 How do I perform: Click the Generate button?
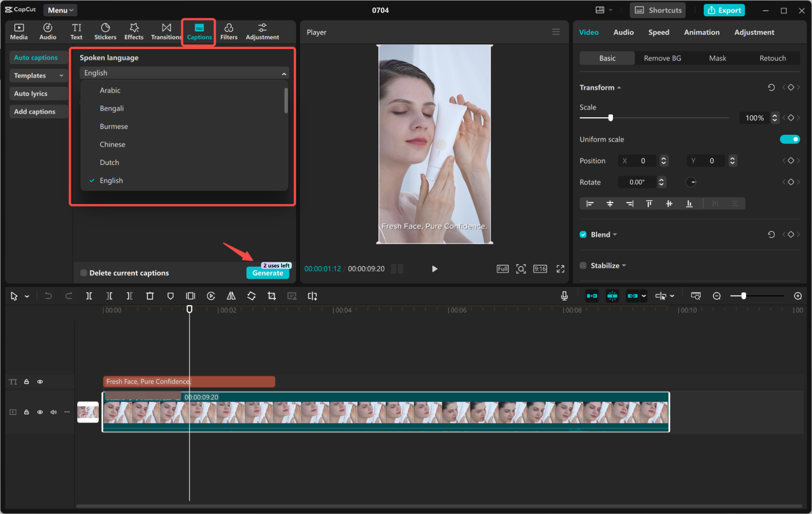268,273
